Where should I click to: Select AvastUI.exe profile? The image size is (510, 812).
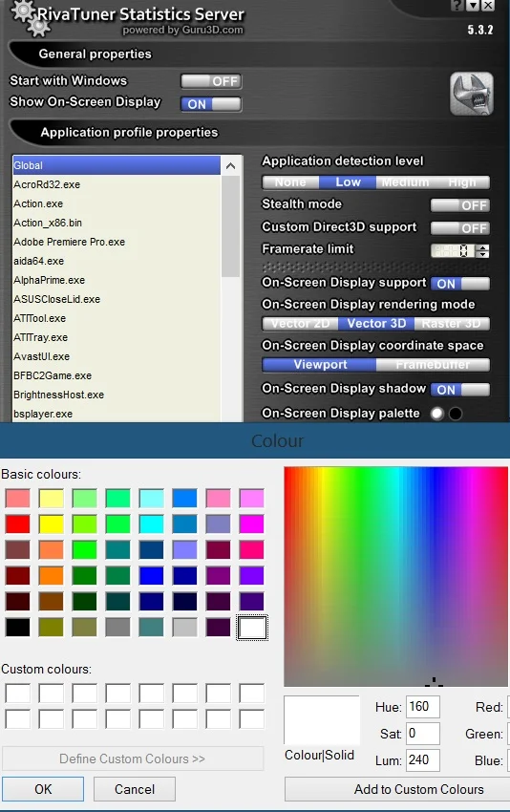tap(117, 357)
